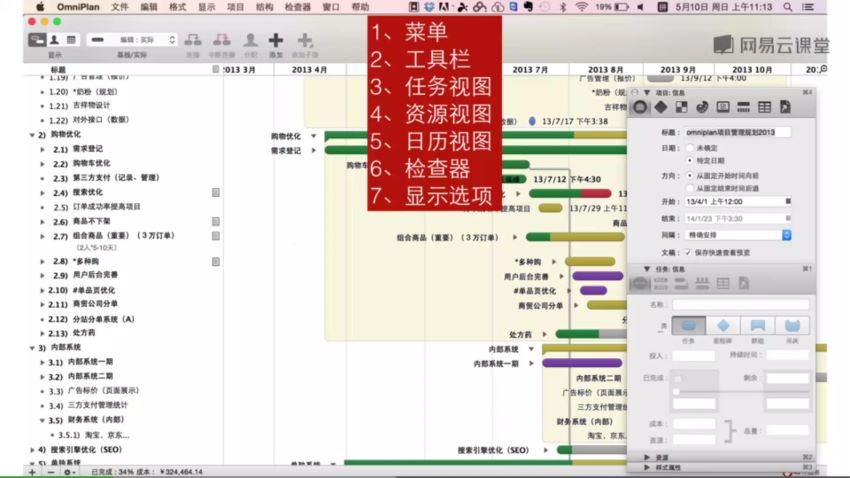Image resolution: width=850 pixels, height=478 pixels.
Task: Toggle the 保存快速查看预览 checkbox
Action: click(688, 253)
